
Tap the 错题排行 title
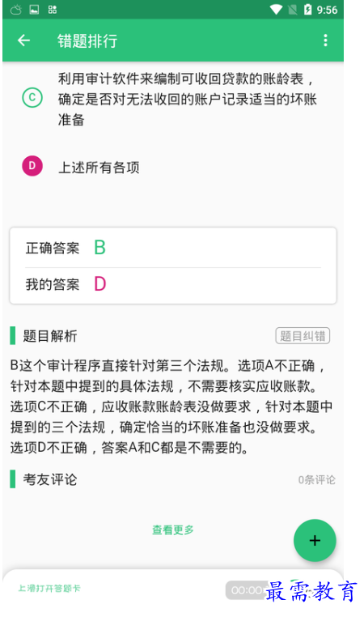[87, 41]
